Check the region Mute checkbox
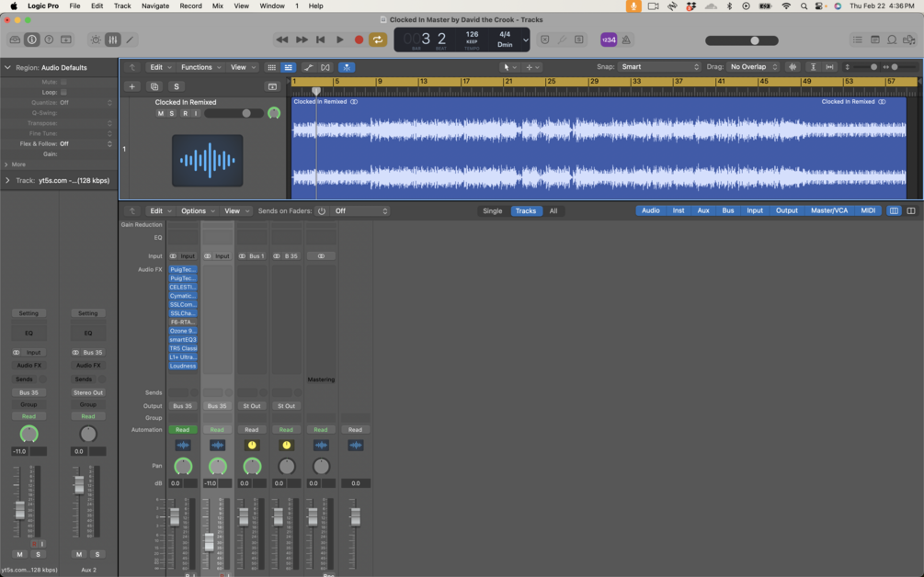 click(63, 82)
